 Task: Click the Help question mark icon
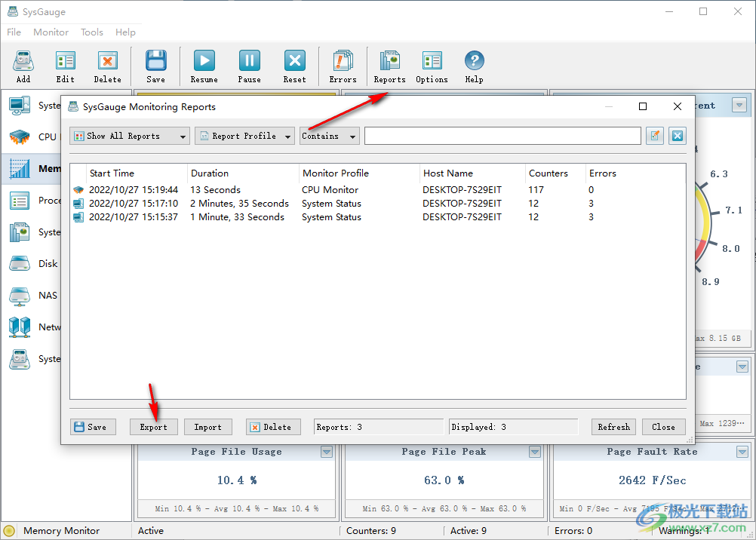(x=474, y=61)
